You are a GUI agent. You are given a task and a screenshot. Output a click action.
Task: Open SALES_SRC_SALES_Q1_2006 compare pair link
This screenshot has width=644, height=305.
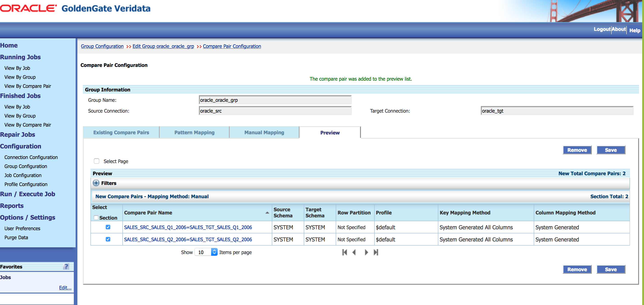point(188,227)
